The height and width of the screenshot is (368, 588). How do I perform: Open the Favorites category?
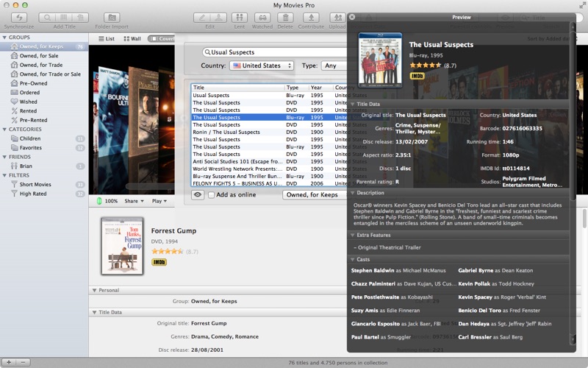(x=44, y=148)
